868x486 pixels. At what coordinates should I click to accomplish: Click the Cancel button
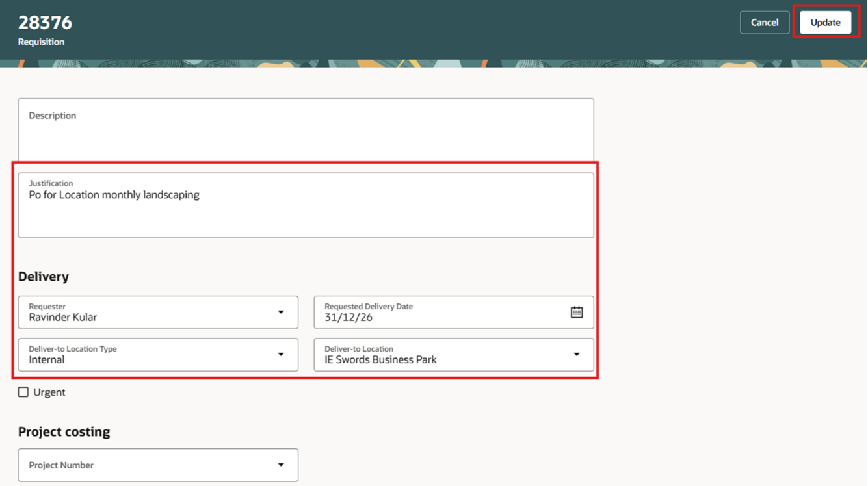765,23
